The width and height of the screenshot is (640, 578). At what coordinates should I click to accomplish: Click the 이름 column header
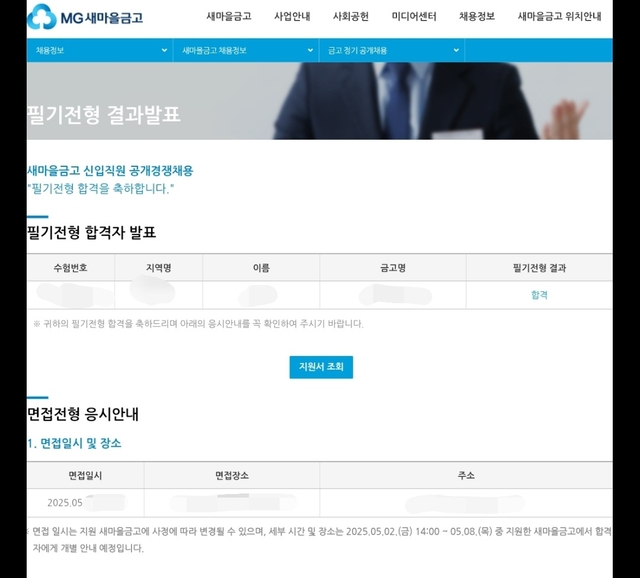261,268
